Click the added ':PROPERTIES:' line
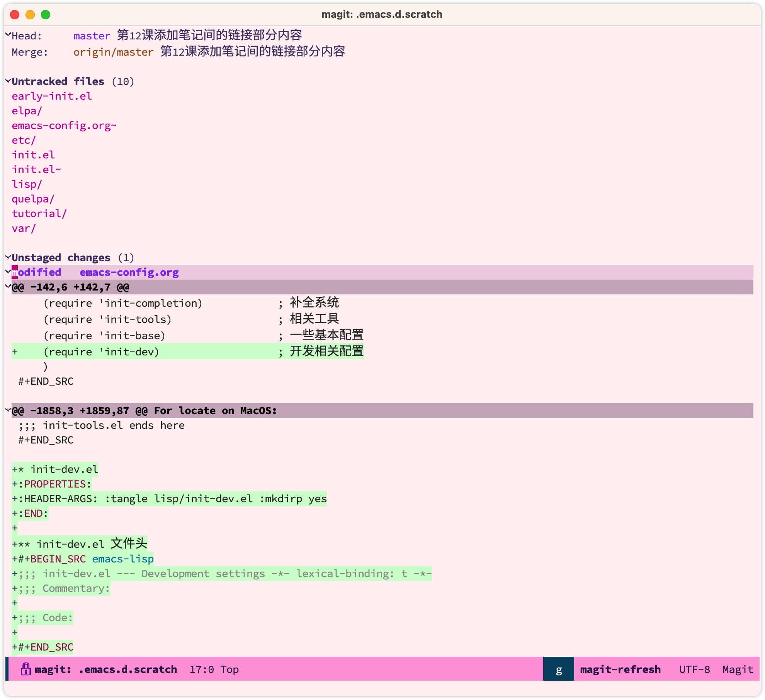Screen dimensions: 765x700 point(52,484)
